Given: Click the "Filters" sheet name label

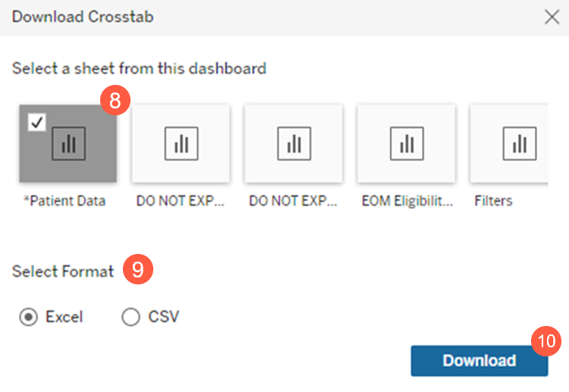Looking at the screenshot, I should coord(493,202).
